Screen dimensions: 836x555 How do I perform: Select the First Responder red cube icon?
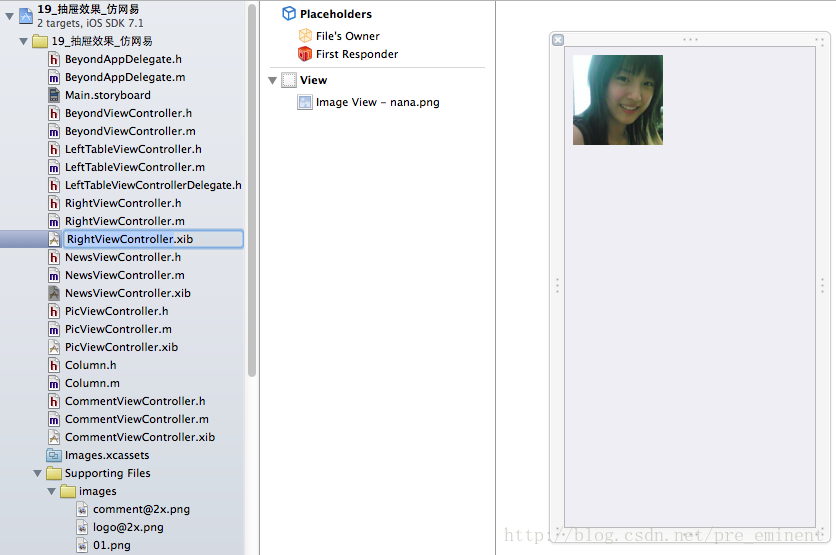click(x=305, y=54)
